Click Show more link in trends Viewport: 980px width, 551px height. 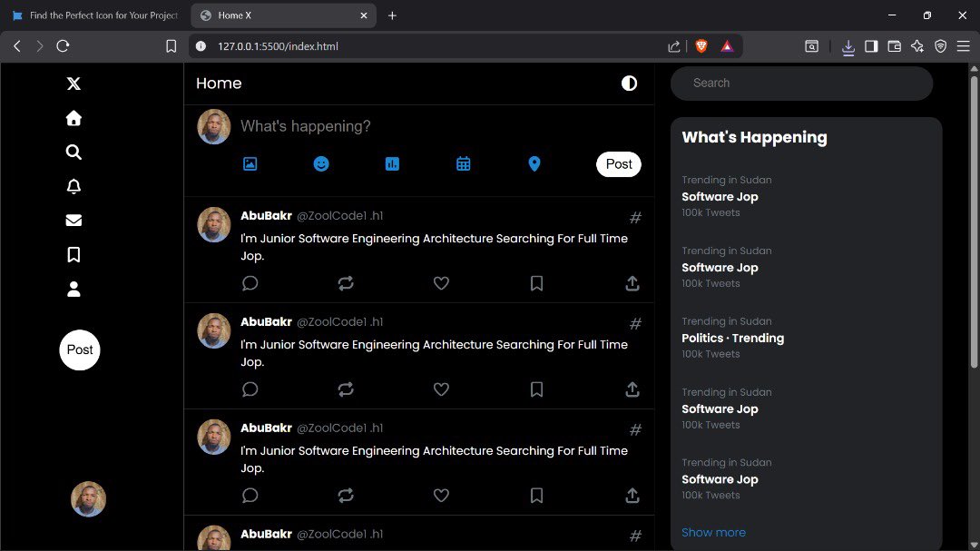pos(714,532)
